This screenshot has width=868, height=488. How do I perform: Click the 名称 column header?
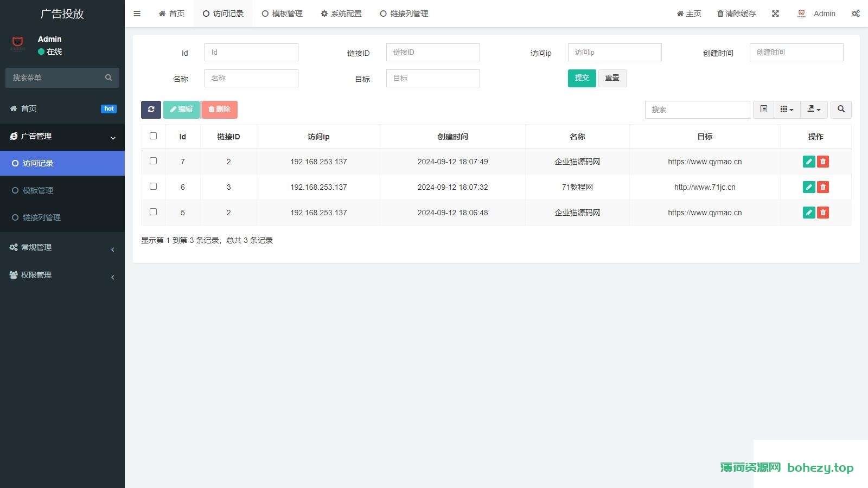point(577,137)
